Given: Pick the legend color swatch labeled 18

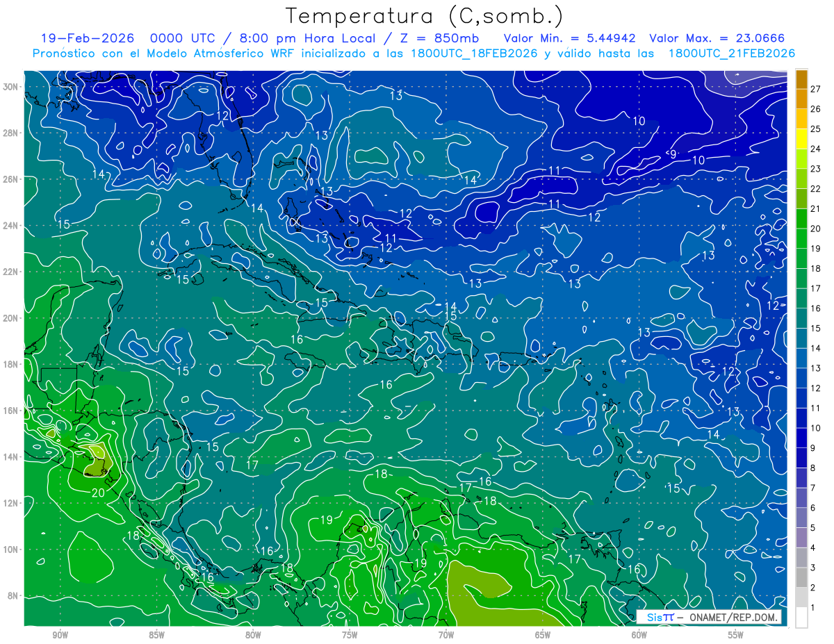Looking at the screenshot, I should click(x=802, y=258).
